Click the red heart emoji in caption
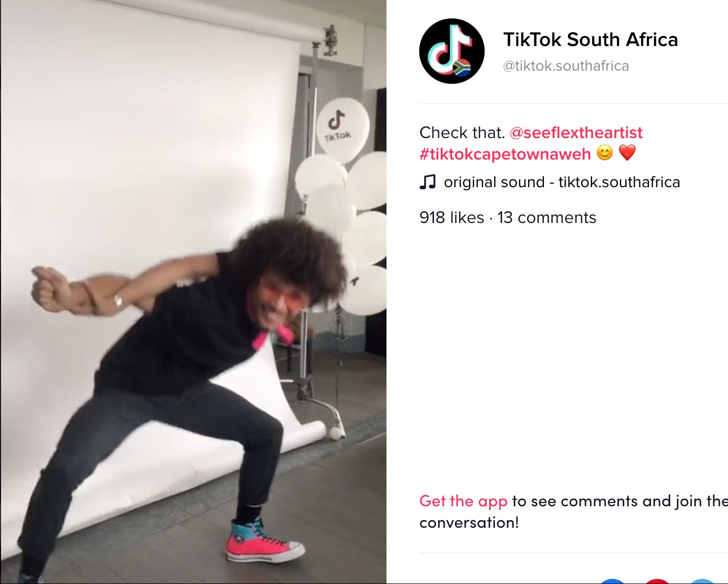Screen dimensions: 728x584 [x=627, y=153]
